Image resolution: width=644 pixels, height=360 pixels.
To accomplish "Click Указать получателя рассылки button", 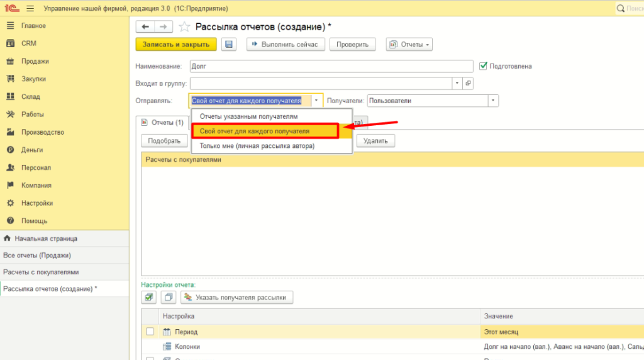I will pyautogui.click(x=237, y=297).
